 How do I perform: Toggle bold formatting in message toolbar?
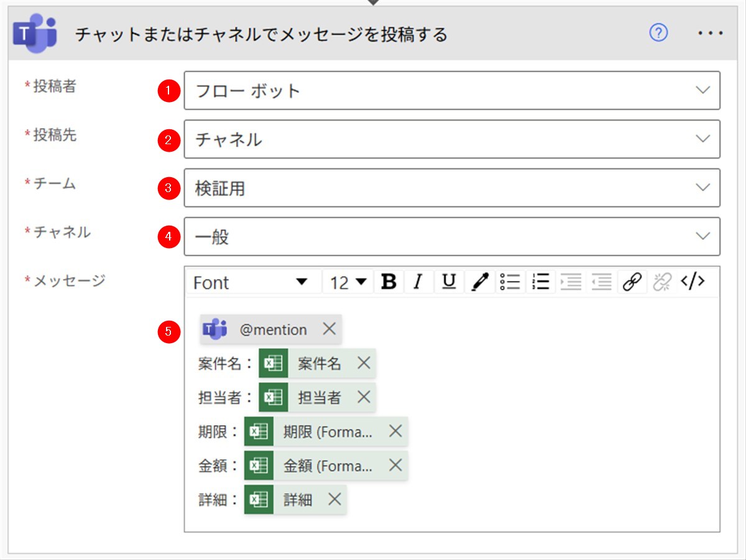point(389,282)
